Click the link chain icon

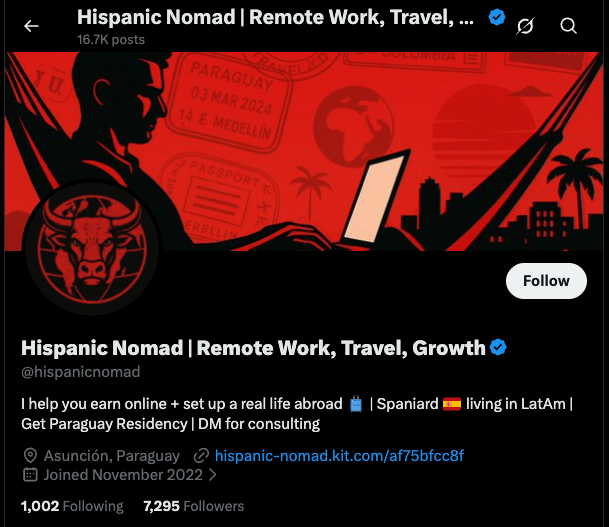click(201, 456)
